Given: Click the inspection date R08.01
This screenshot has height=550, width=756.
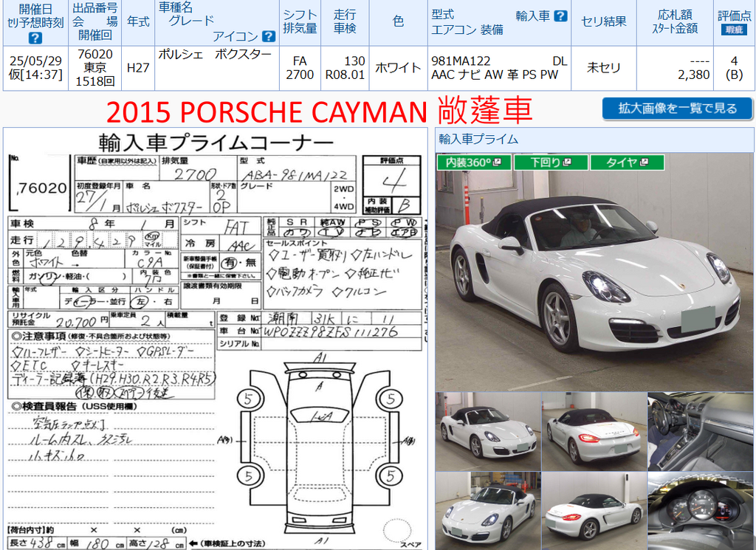Looking at the screenshot, I should 346,75.
